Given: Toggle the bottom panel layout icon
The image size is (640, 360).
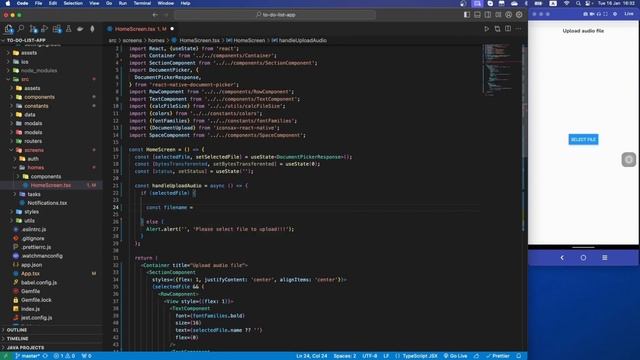Looking at the screenshot, I should coord(477,15).
